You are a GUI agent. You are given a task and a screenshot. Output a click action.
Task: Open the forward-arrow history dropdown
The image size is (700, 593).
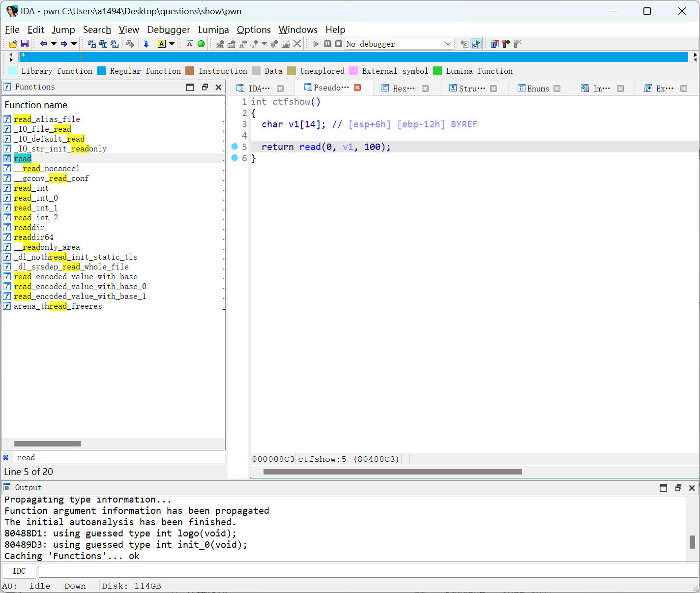(74, 44)
